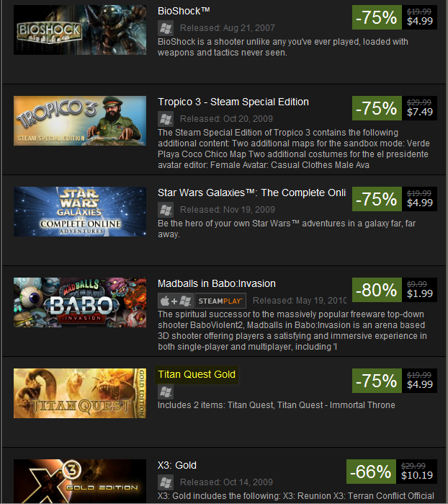Click the Windows icon under Tropico 3

[166, 119]
